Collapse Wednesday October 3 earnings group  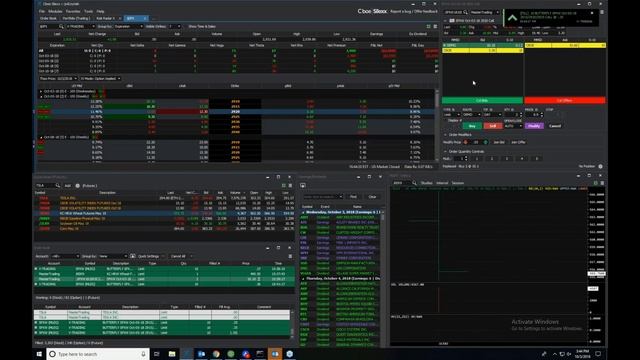pos(303,213)
